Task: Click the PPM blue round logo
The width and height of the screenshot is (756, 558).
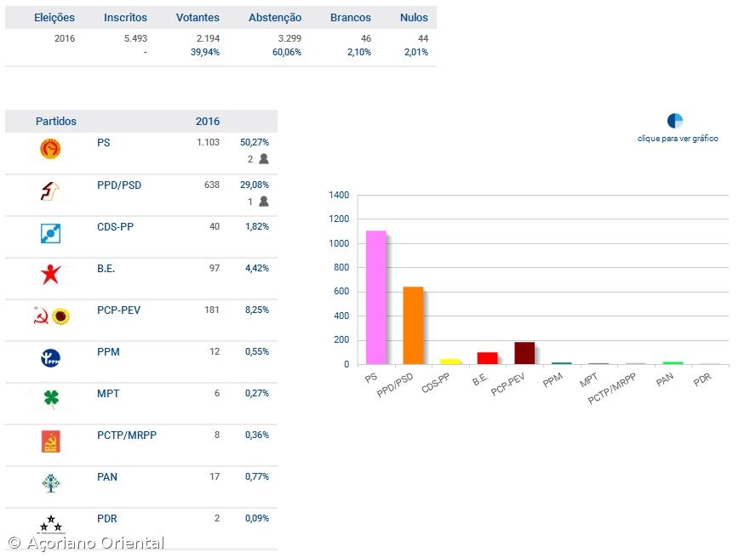Action: tap(50, 358)
